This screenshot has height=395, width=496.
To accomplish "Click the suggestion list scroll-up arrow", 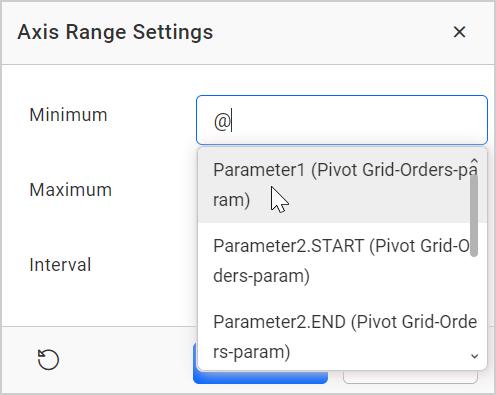I will point(474,161).
